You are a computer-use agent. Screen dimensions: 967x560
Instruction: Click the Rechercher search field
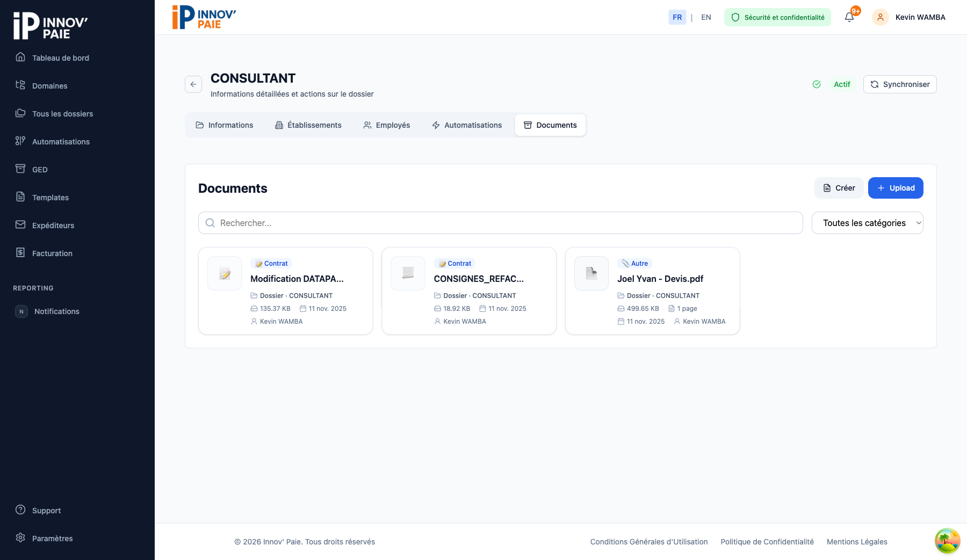(500, 223)
